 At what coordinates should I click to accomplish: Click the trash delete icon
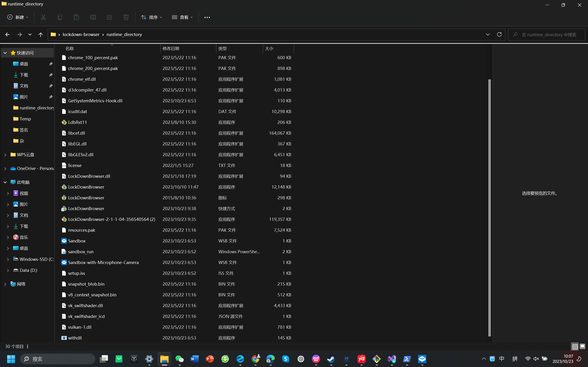click(x=126, y=17)
